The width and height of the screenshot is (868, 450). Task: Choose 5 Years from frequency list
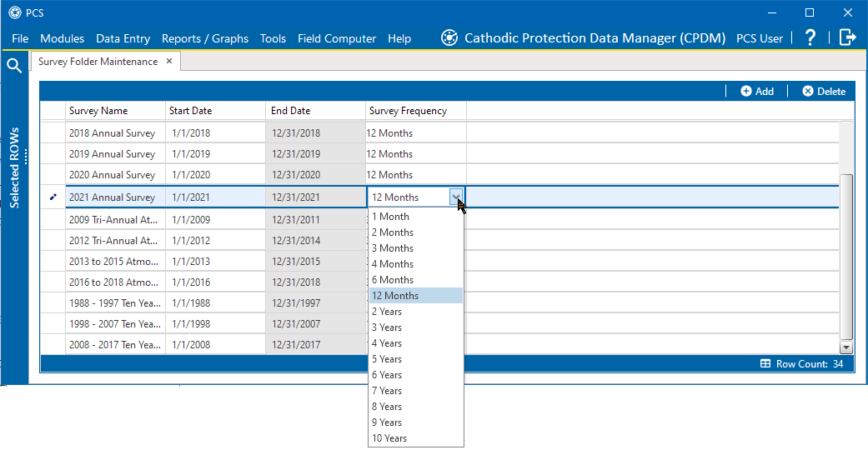tap(416, 359)
